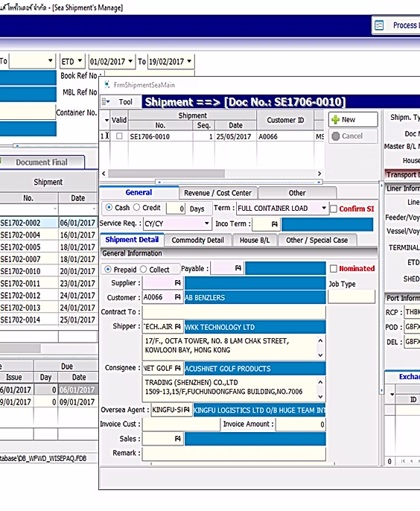Click F4 lookup in the Supplier field
This screenshot has height=511, width=420.
tap(177, 283)
